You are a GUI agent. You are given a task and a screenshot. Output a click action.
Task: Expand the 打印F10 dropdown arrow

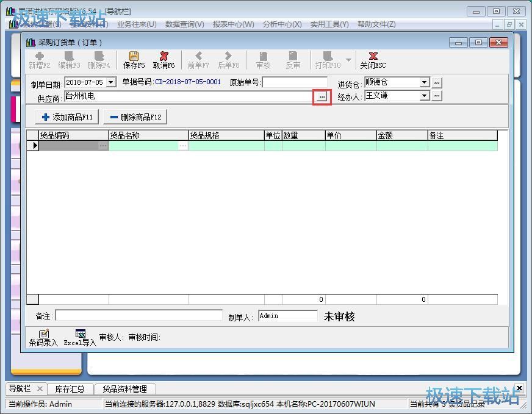point(348,60)
